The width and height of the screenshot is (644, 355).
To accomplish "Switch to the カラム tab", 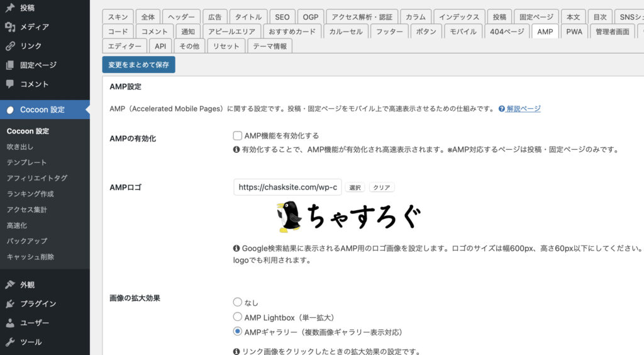I will coord(416,17).
